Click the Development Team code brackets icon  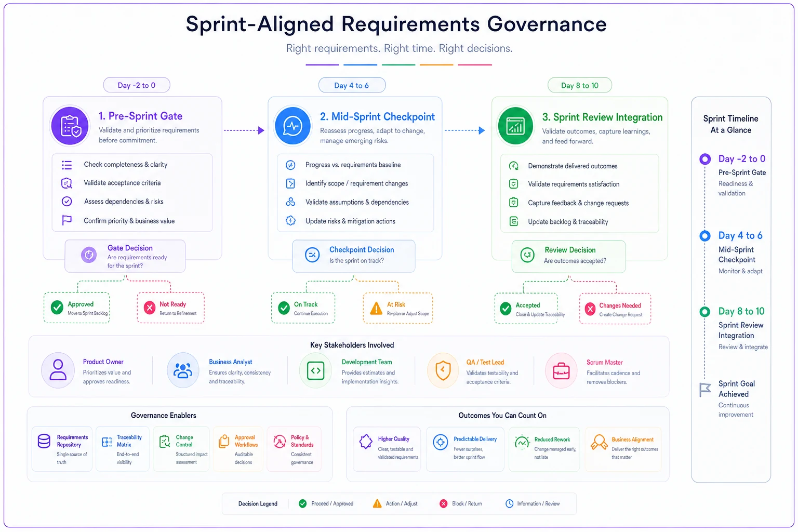(x=315, y=371)
